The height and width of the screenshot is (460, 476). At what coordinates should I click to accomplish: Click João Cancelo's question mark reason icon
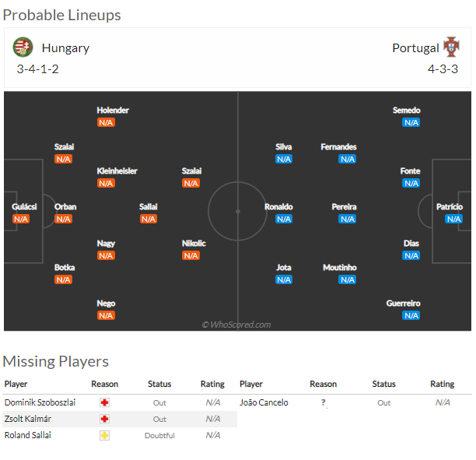coord(324,402)
